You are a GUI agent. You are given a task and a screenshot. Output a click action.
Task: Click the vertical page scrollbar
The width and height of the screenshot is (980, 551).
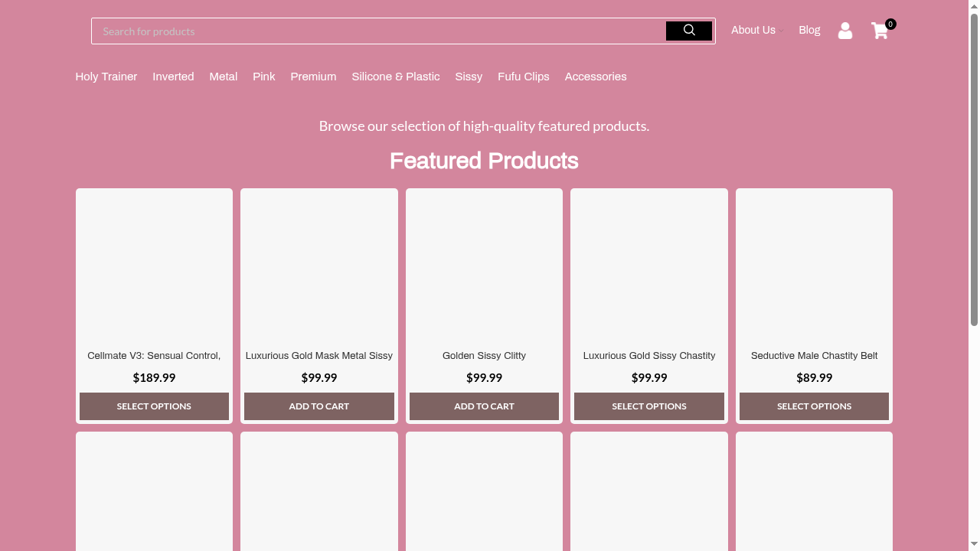pyautogui.click(x=974, y=168)
